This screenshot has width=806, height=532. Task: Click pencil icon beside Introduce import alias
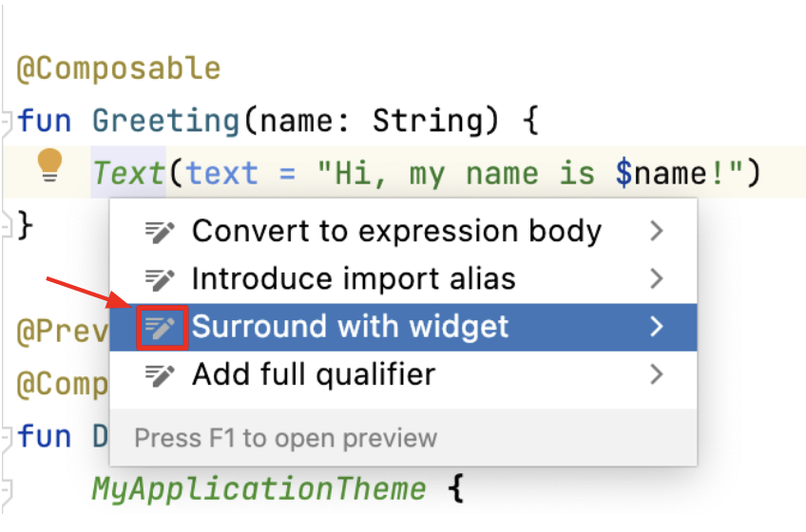pyautogui.click(x=160, y=279)
